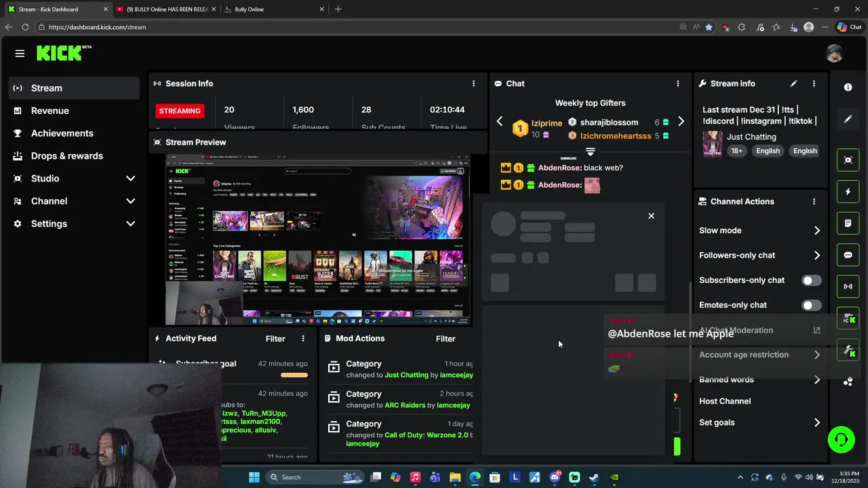The width and height of the screenshot is (868, 488).
Task: Toggle Subscribers-only chat switch
Action: tap(811, 280)
